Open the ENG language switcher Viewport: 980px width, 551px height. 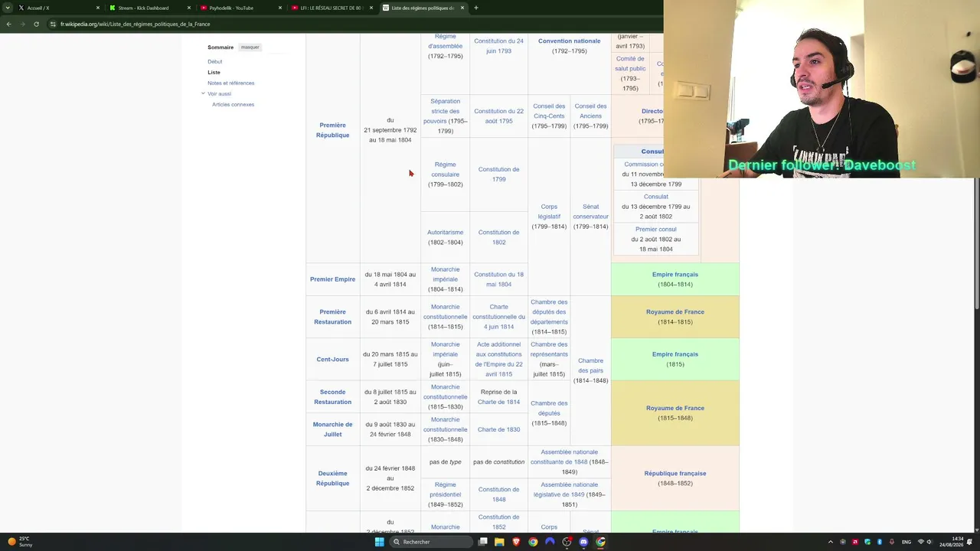tap(906, 542)
